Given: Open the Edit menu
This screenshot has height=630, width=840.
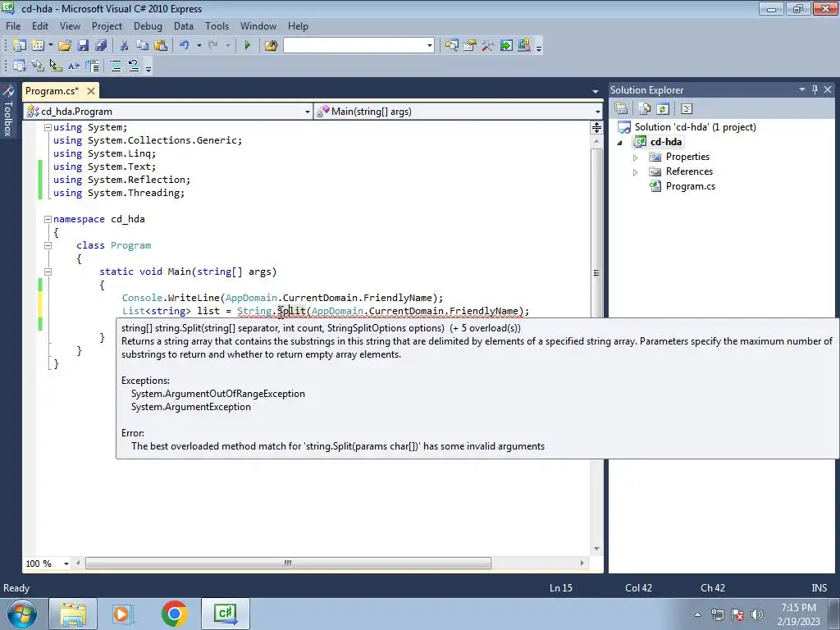Looking at the screenshot, I should pos(40,25).
